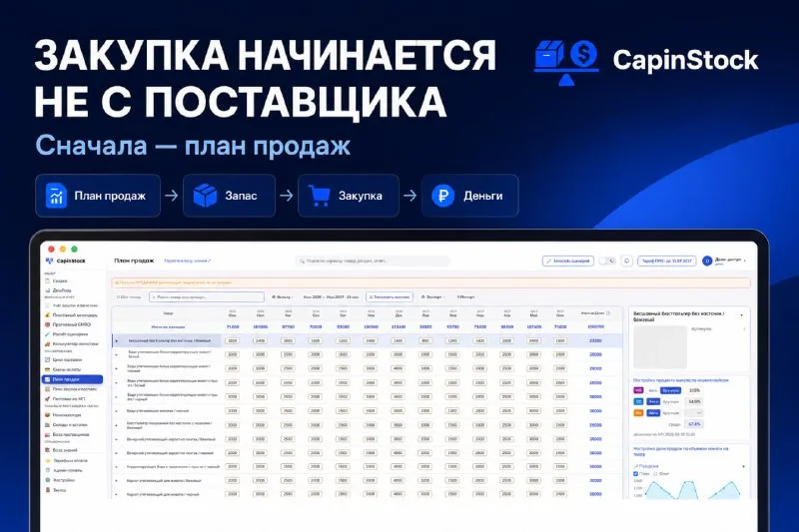
Task: Click the box icon on the Запас chip
Action: 205,196
